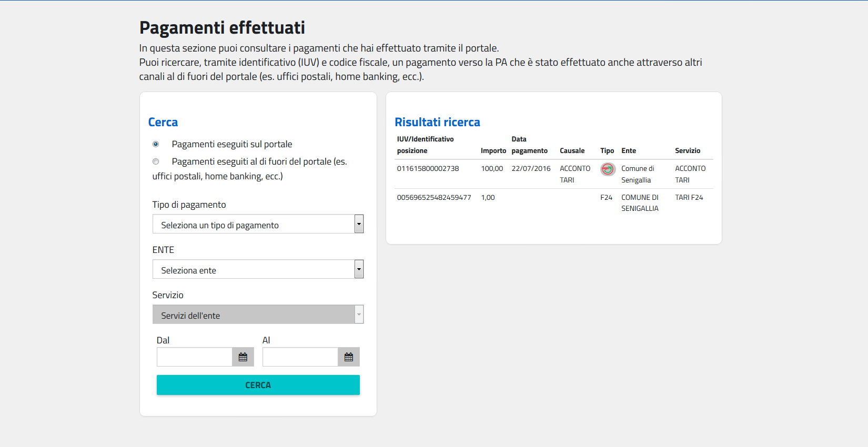Click the payment date 22/07/2016
The width and height of the screenshot is (868, 447).
[x=531, y=168]
